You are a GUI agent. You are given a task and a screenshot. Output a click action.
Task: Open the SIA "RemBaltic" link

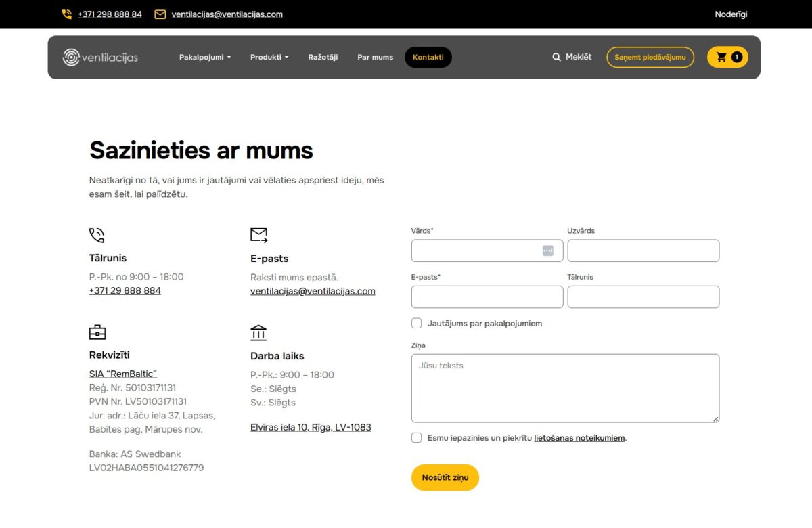coord(123,374)
